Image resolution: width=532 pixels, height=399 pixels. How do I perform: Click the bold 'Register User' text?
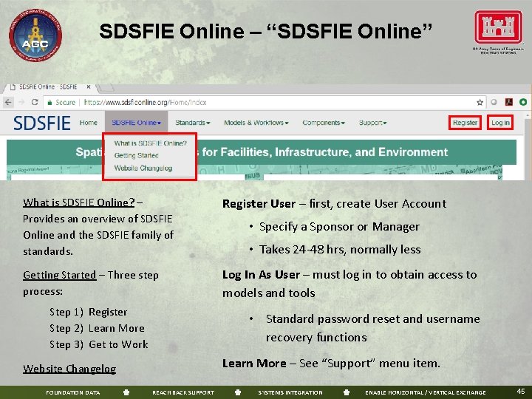(259, 204)
